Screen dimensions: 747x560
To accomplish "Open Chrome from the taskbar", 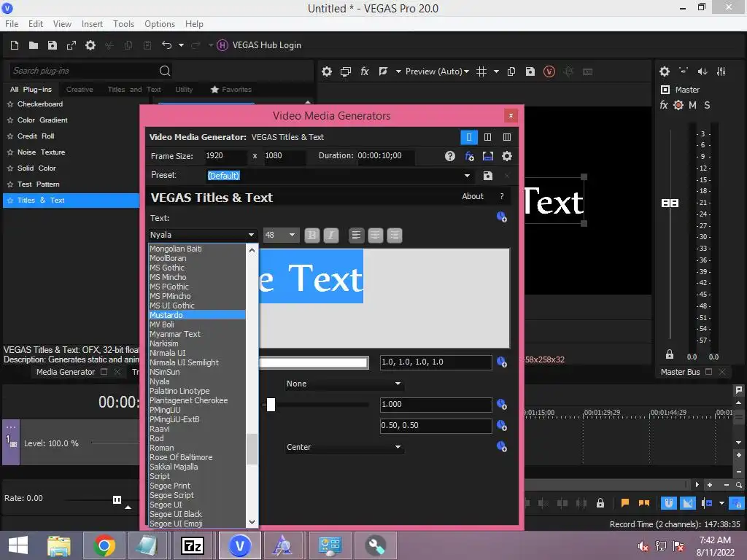I will (104, 545).
